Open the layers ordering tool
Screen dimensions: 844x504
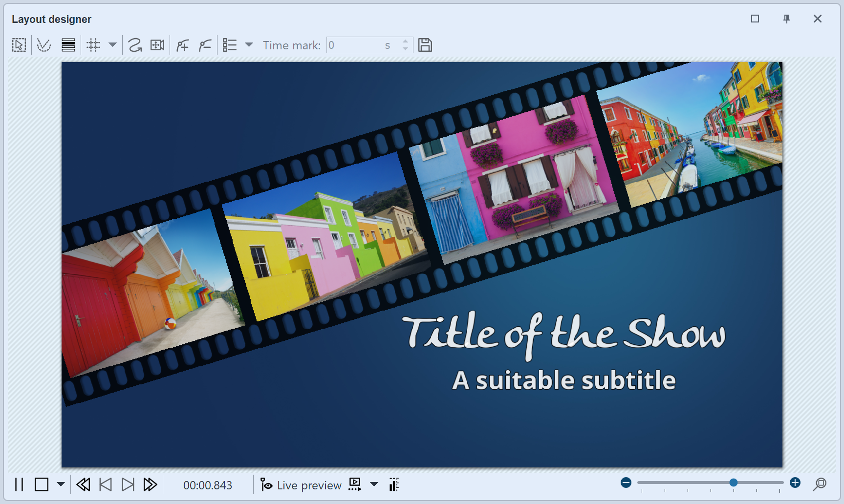(68, 45)
